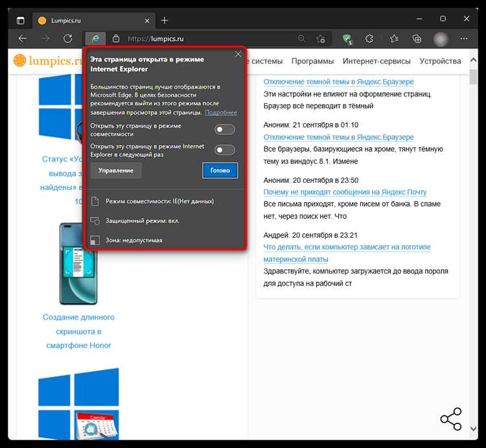The width and height of the screenshot is (486, 448).
Task: Open the Подробнее link in popup
Action: point(221,113)
